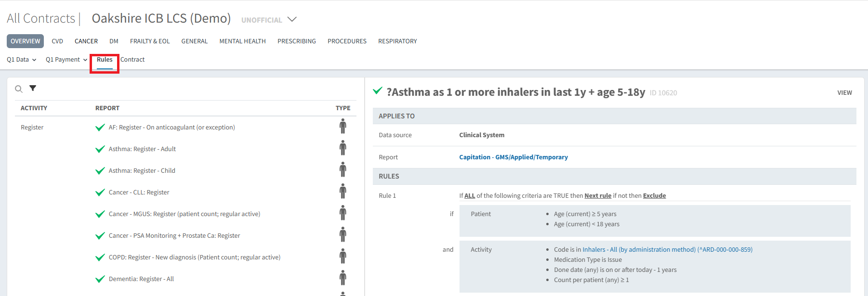The width and height of the screenshot is (868, 296).
Task: Switch to the RESPIRATORY tab
Action: 398,41
